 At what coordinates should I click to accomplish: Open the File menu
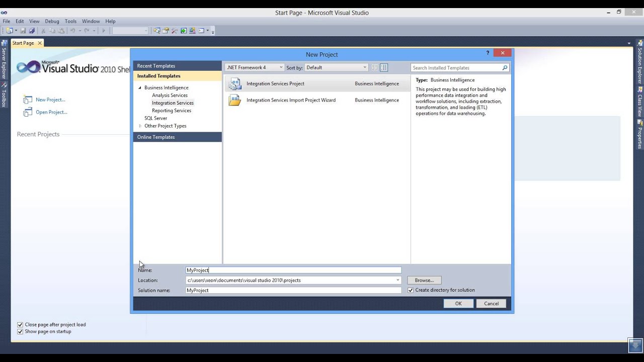coord(7,21)
